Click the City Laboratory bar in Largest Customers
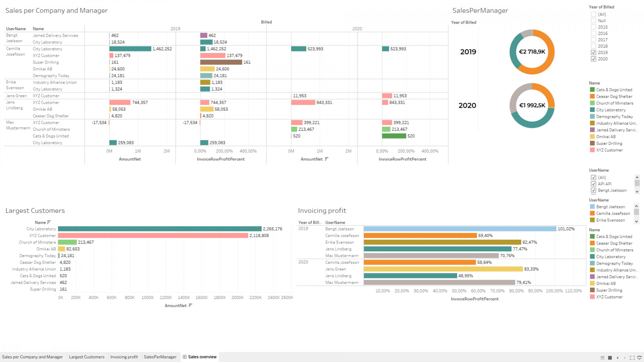This screenshot has height=362, width=644. coord(159,229)
